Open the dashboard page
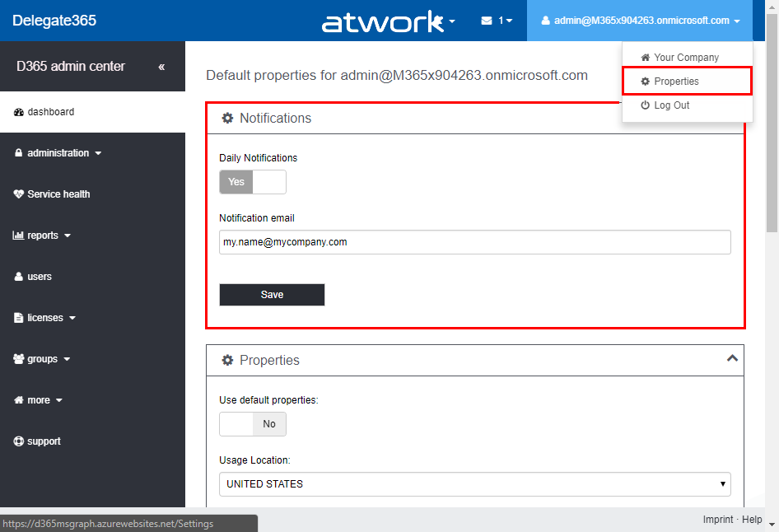This screenshot has height=532, width=779. pos(92,112)
